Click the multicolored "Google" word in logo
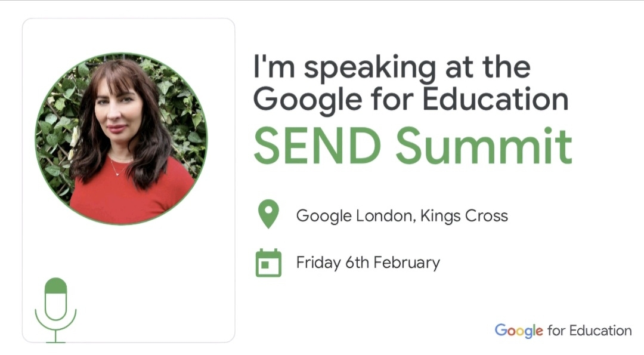 point(519,331)
